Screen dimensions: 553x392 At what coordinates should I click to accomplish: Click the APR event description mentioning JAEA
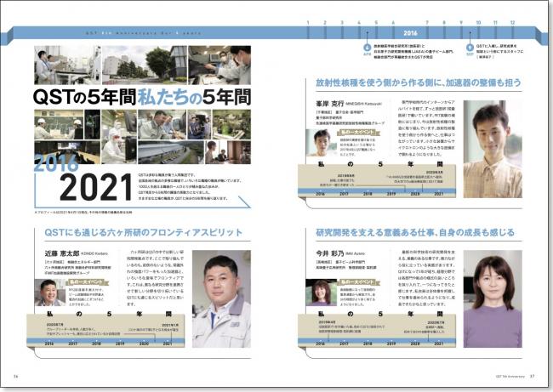(413, 51)
